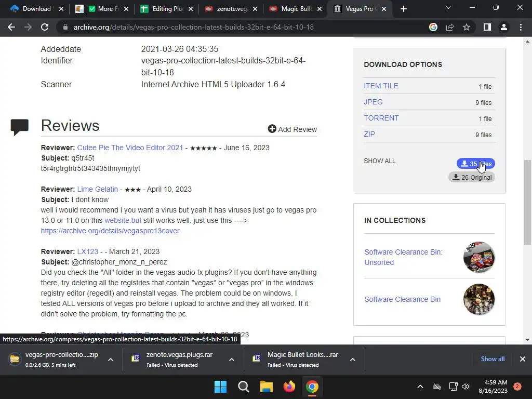The height and width of the screenshot is (399, 532).
Task: Click the page vertical scrollbar thumb
Action: coord(527,202)
